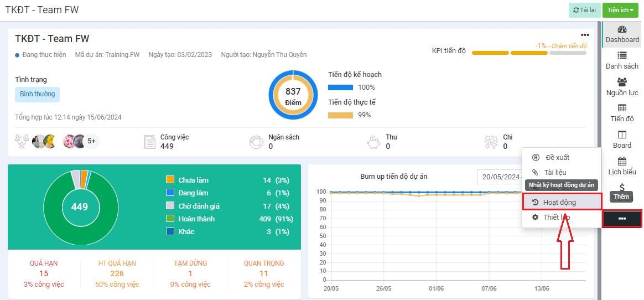Open Danh sách list view icon
Screen dimensions: 644x300
pyautogui.click(x=622, y=60)
